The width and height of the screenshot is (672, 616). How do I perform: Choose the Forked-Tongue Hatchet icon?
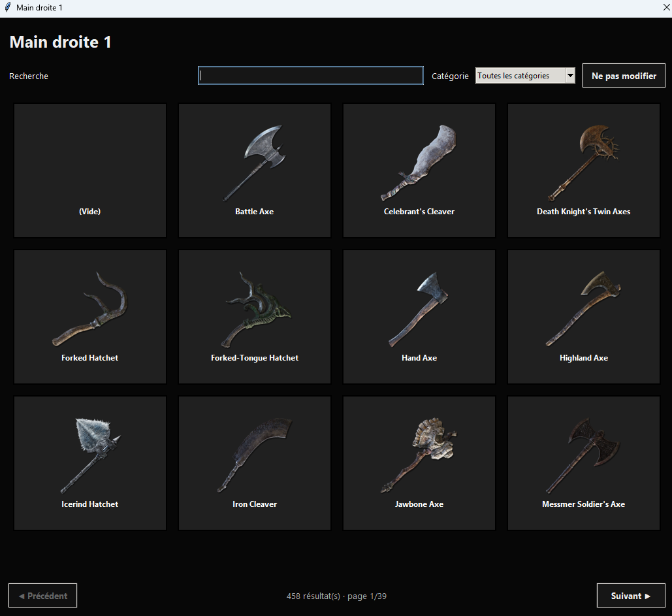pyautogui.click(x=256, y=309)
